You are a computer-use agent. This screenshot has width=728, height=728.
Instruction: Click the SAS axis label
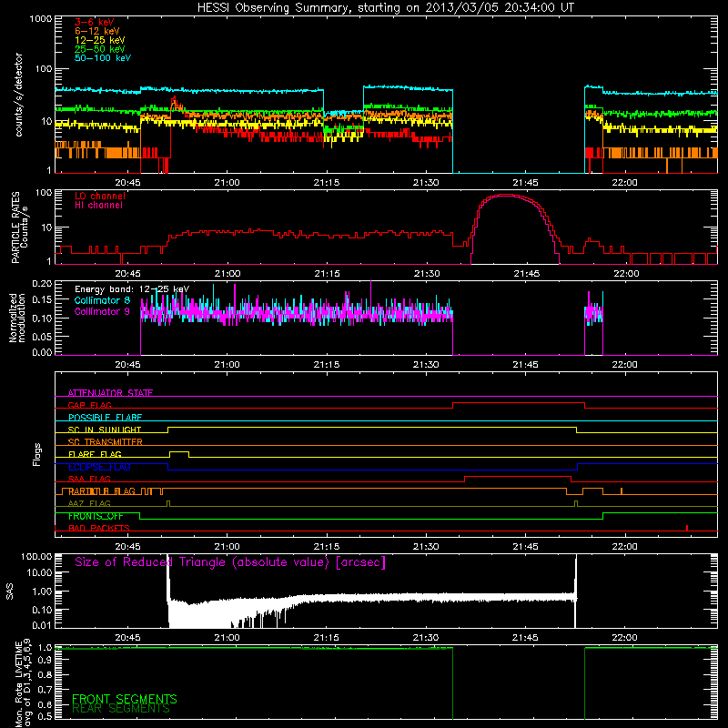pos(10,591)
